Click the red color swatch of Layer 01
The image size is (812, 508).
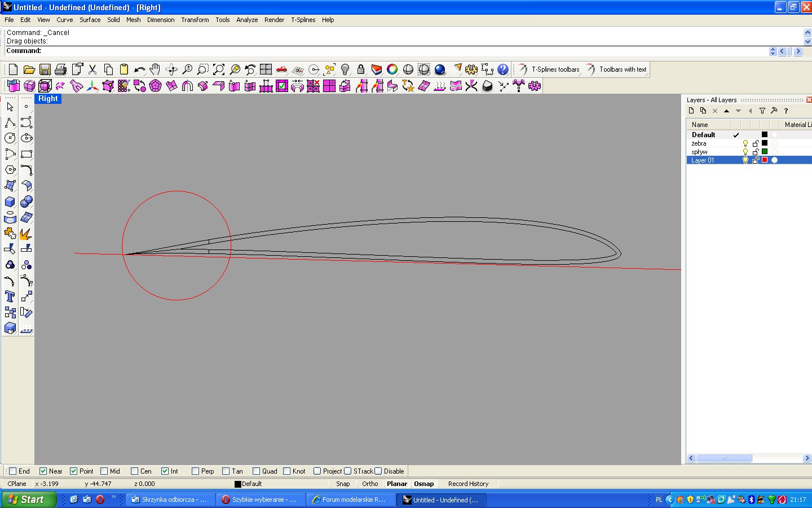[x=765, y=160]
